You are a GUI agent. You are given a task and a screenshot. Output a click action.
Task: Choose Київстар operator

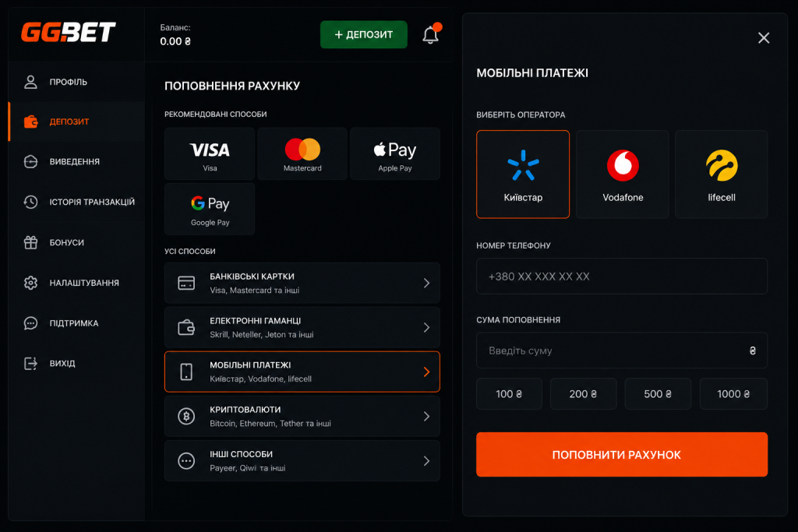[x=523, y=174]
